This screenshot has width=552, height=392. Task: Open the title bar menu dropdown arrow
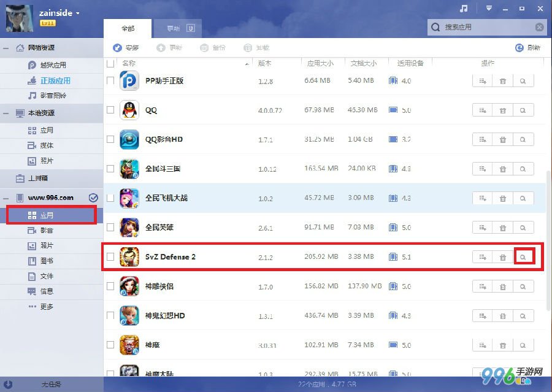coord(489,9)
